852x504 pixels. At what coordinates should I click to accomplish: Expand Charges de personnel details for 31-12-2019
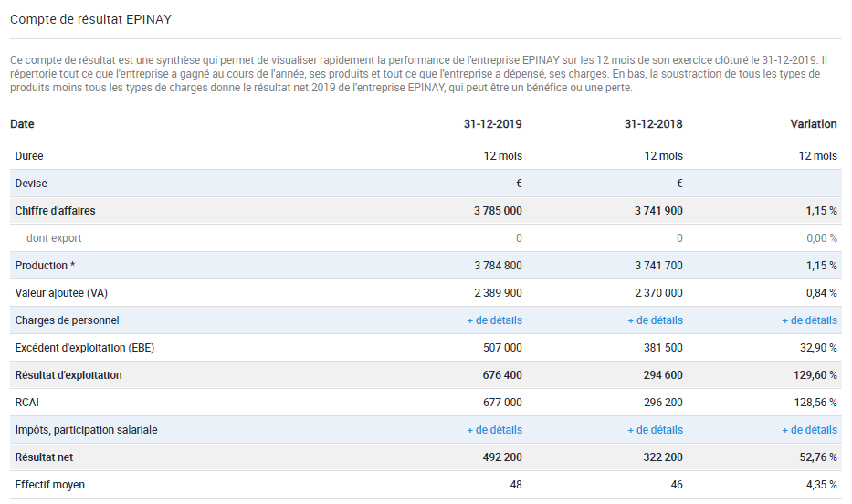[x=494, y=320]
